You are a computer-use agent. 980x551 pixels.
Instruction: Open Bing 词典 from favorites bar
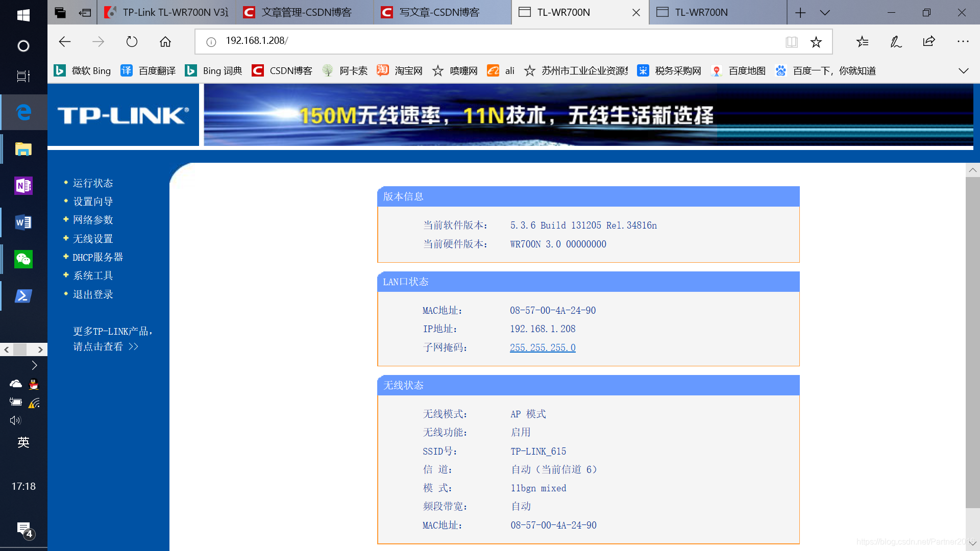click(x=223, y=70)
